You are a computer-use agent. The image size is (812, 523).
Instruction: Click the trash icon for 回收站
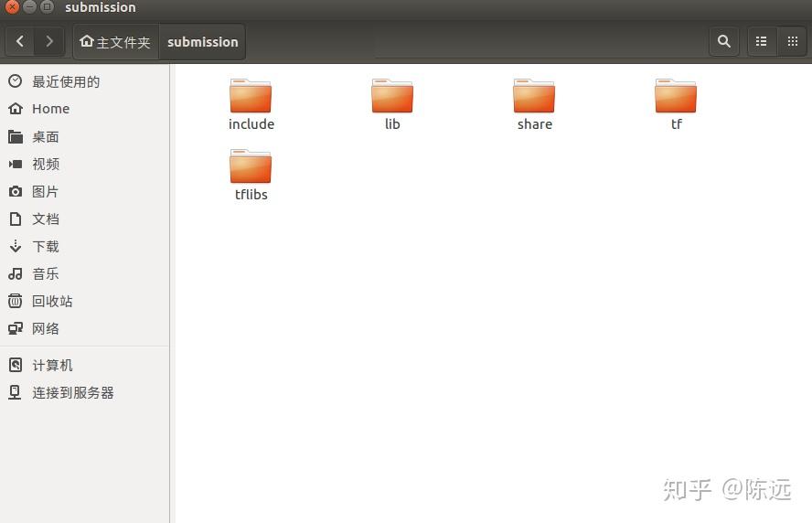(x=16, y=301)
